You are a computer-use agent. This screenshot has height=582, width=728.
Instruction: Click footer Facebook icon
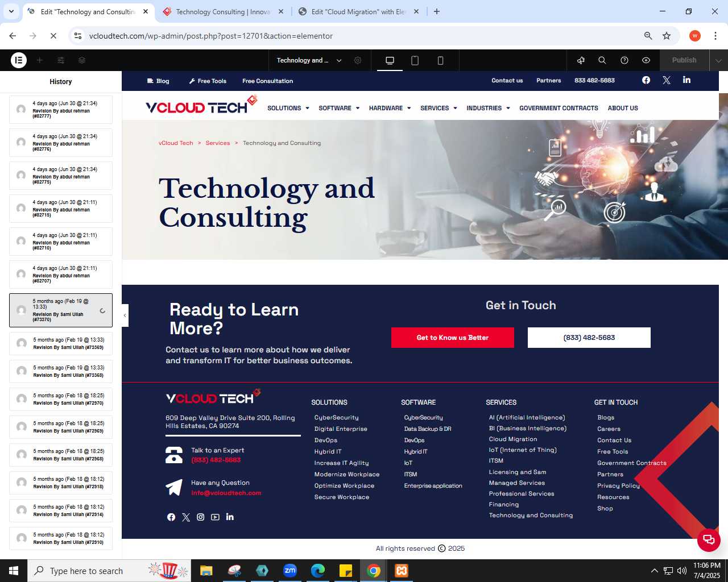(x=171, y=517)
